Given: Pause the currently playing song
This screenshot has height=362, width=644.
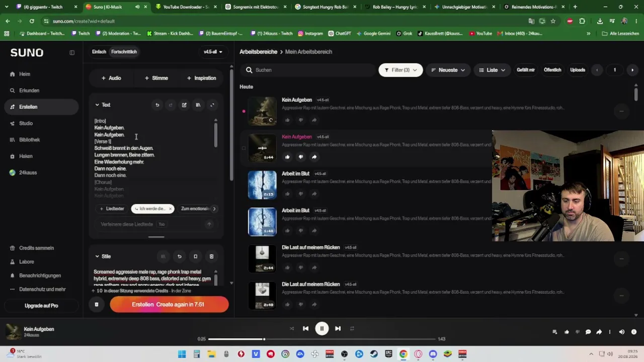Looking at the screenshot, I should coord(322,328).
